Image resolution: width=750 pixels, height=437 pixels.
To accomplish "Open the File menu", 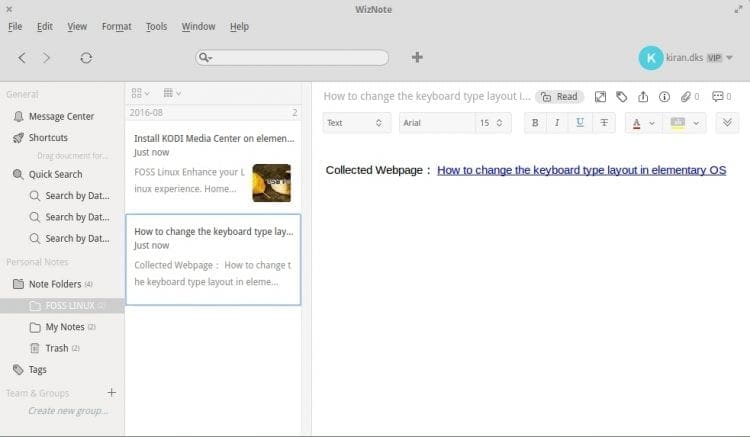I will pyautogui.click(x=15, y=26).
